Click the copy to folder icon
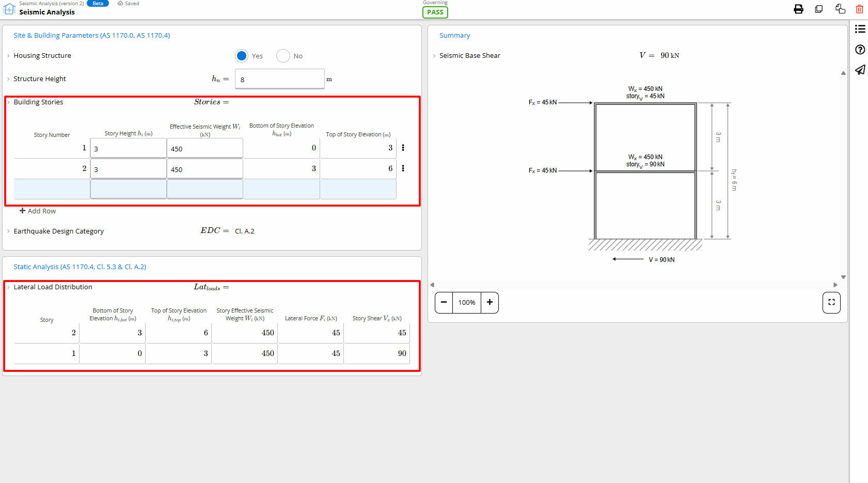868x483 pixels. coord(840,9)
